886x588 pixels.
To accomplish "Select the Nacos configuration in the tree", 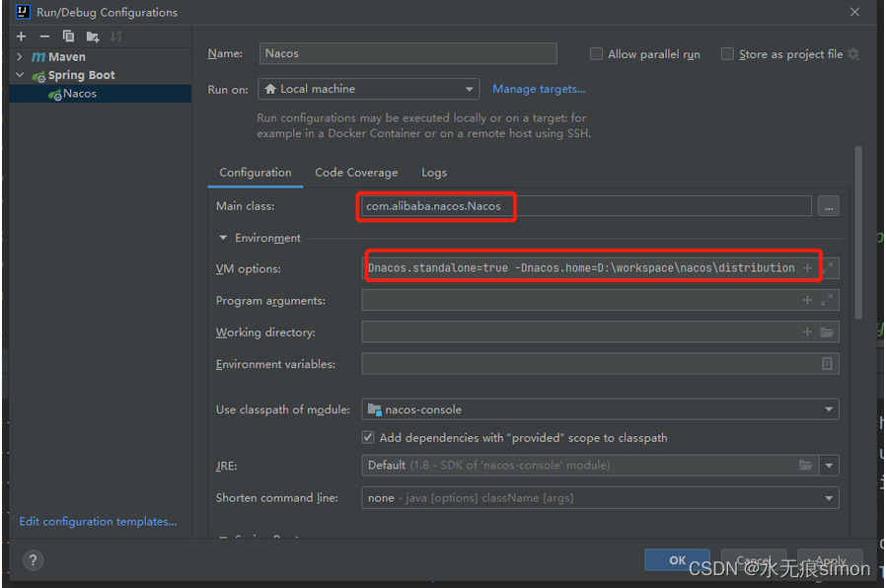I will (101, 94).
